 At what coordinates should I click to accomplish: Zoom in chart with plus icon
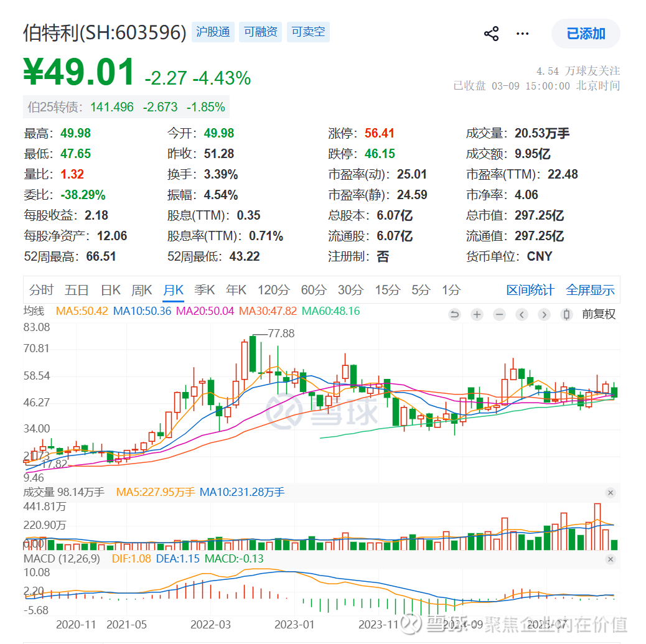click(x=477, y=315)
